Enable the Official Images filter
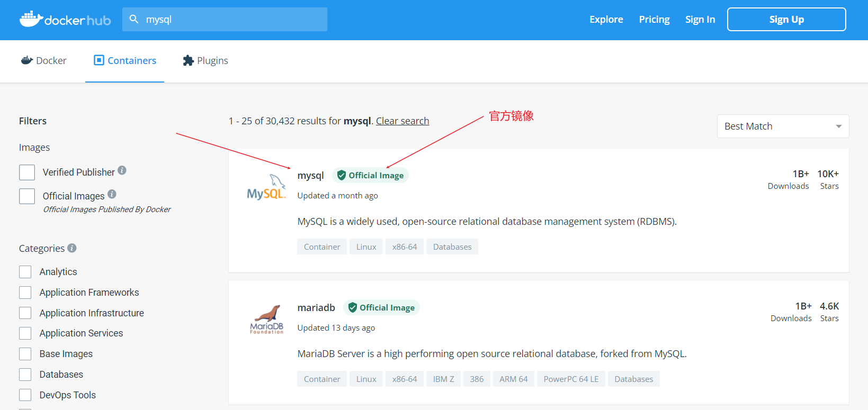 point(27,196)
